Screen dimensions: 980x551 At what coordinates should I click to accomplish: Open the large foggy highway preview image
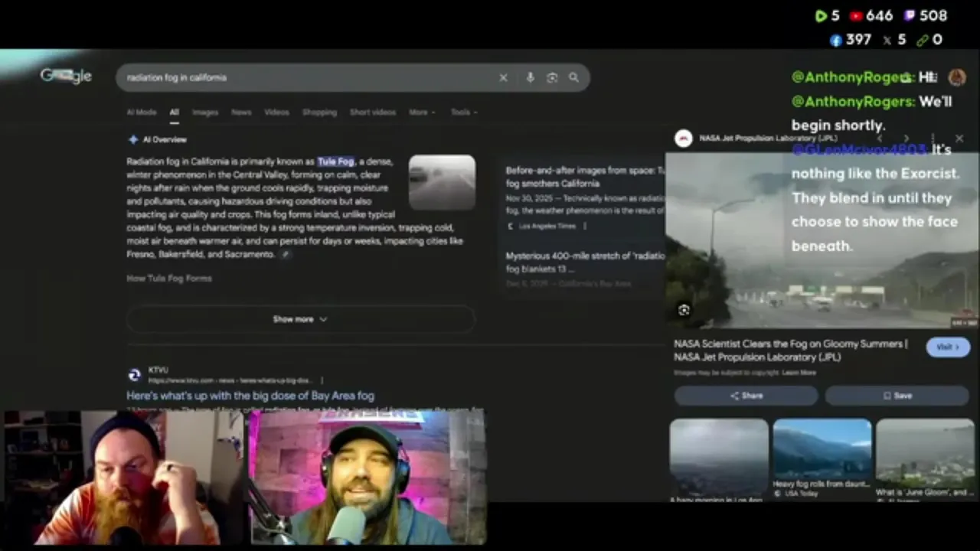pos(822,241)
